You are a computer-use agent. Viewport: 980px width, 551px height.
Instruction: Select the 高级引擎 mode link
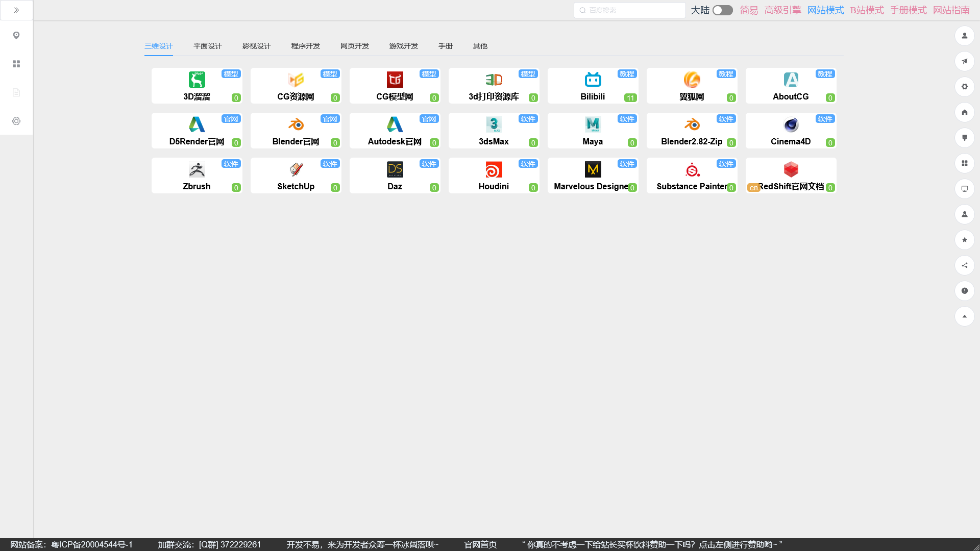[782, 10]
